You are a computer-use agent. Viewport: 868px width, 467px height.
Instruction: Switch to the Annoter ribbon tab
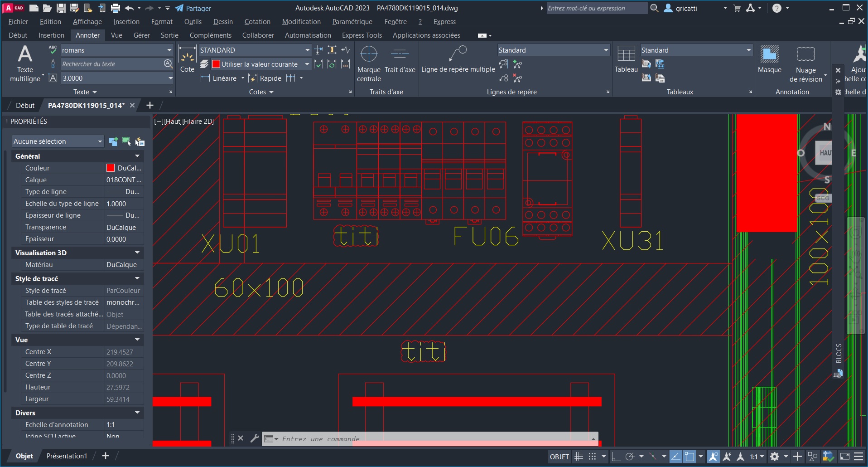(87, 35)
